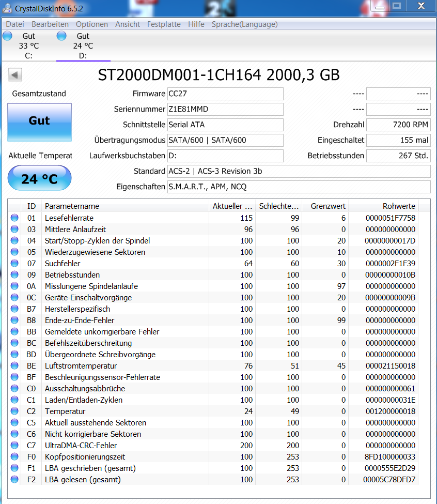The image size is (437, 504).
Task: Select the Kopfpositionierungszeit parameter row
Action: 213,457
